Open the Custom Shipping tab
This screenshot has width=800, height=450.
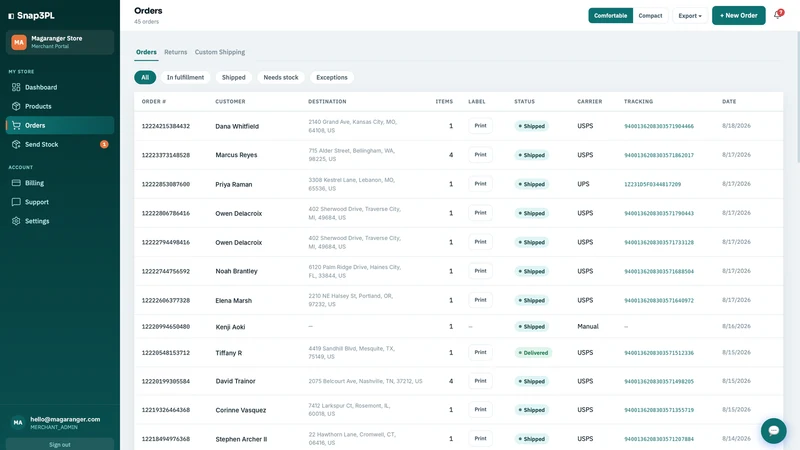[x=220, y=52]
